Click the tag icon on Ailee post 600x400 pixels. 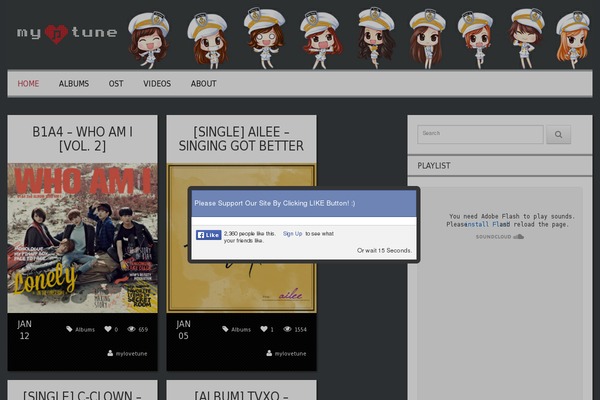pos(225,329)
